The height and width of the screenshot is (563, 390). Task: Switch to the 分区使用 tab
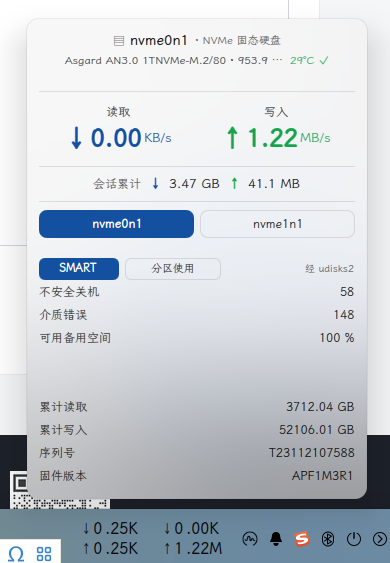point(173,269)
